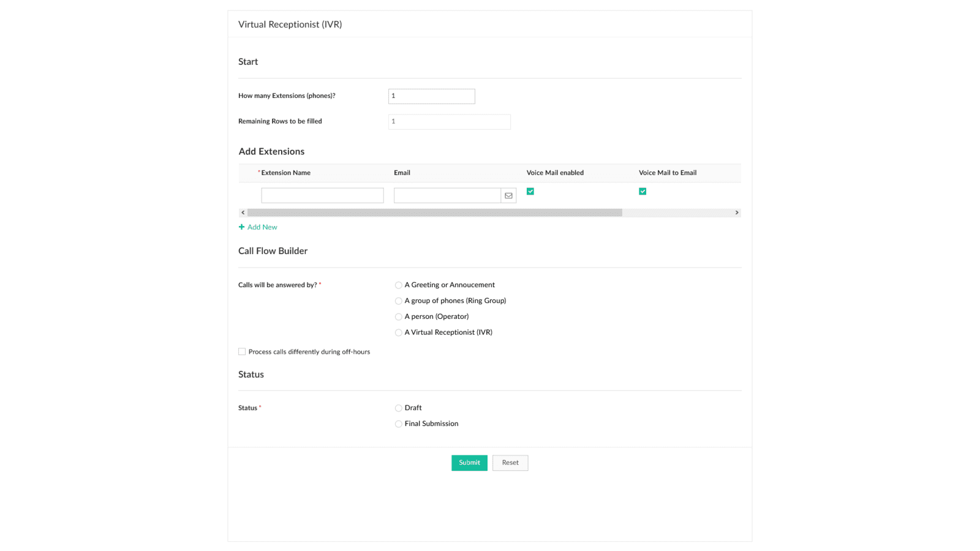Click the Calls will be answered by label
The width and height of the screenshot is (980, 551).
coord(277,285)
